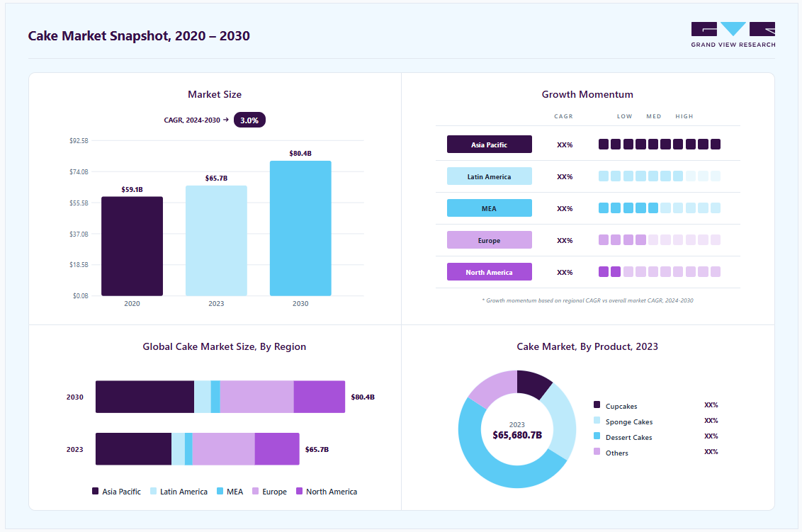Select the Latin America region label

[x=489, y=176]
